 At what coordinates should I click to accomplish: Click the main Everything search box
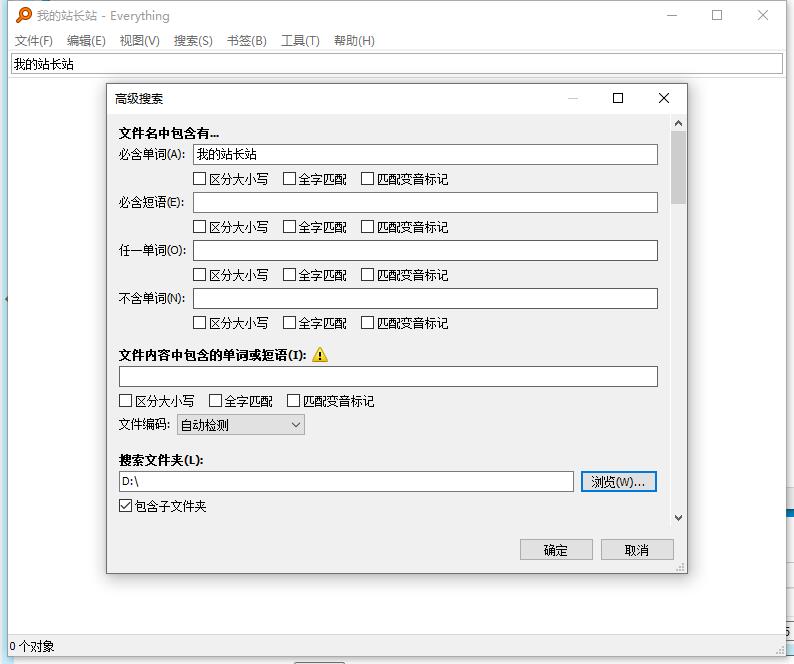397,64
